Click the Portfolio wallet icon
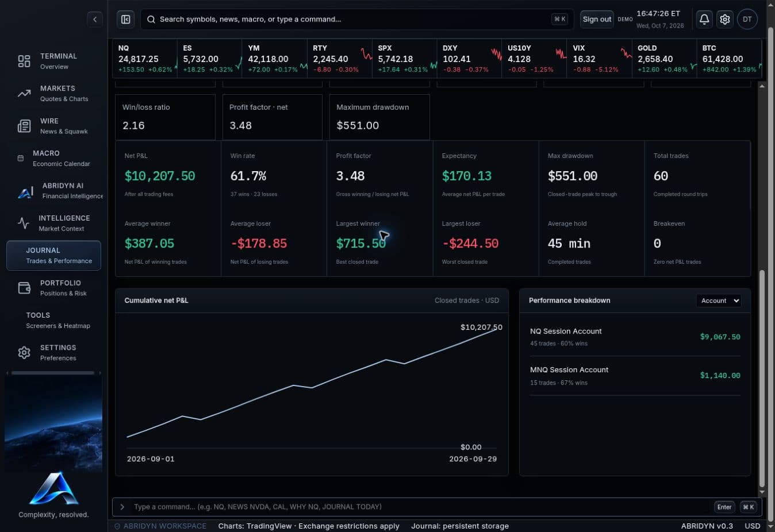This screenshot has height=532, width=775. pyautogui.click(x=24, y=288)
